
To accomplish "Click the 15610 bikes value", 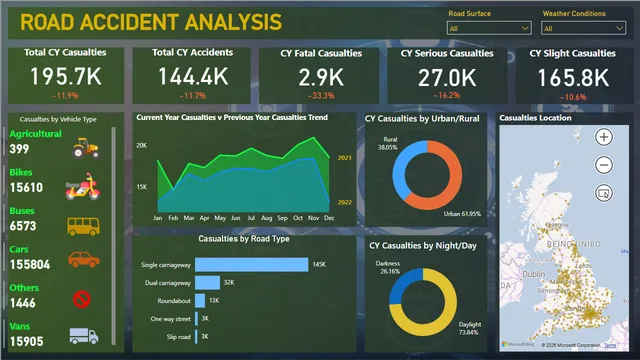I will 26,187.
